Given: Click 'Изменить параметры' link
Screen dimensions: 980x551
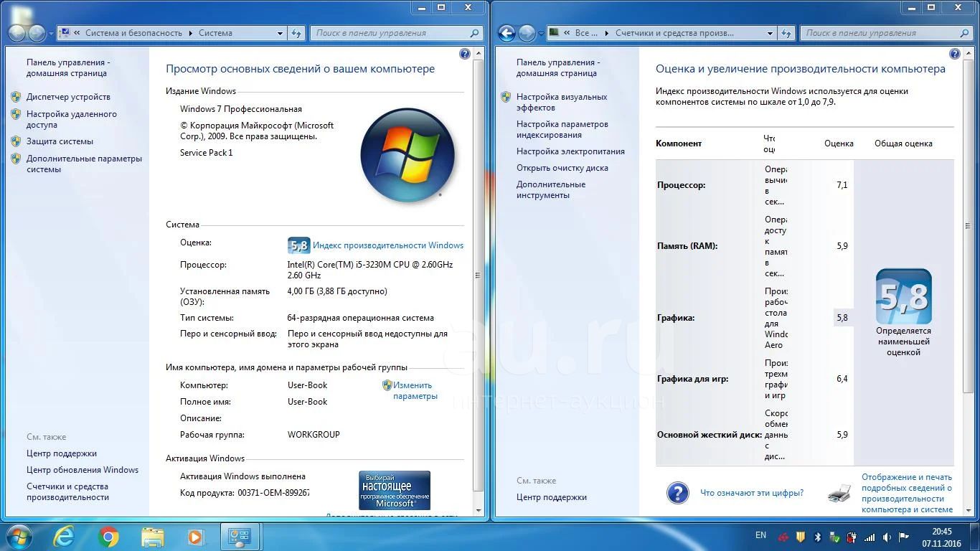Looking at the screenshot, I should click(415, 390).
